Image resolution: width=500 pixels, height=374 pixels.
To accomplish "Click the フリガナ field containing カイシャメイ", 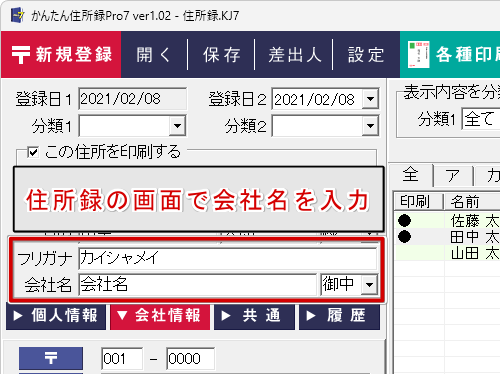I will coord(228,258).
